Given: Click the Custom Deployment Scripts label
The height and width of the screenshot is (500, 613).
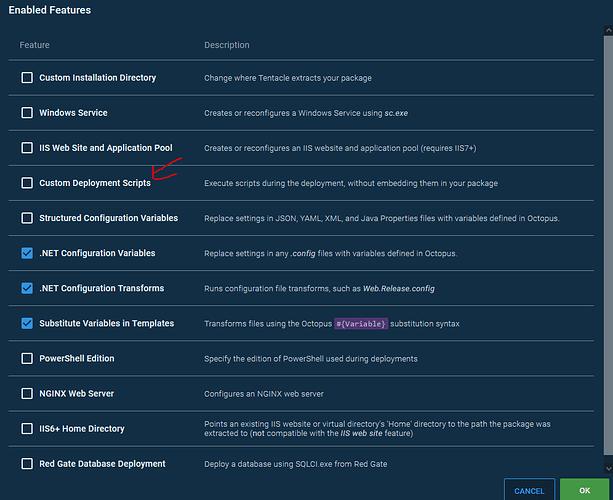Looking at the screenshot, I should click(95, 183).
